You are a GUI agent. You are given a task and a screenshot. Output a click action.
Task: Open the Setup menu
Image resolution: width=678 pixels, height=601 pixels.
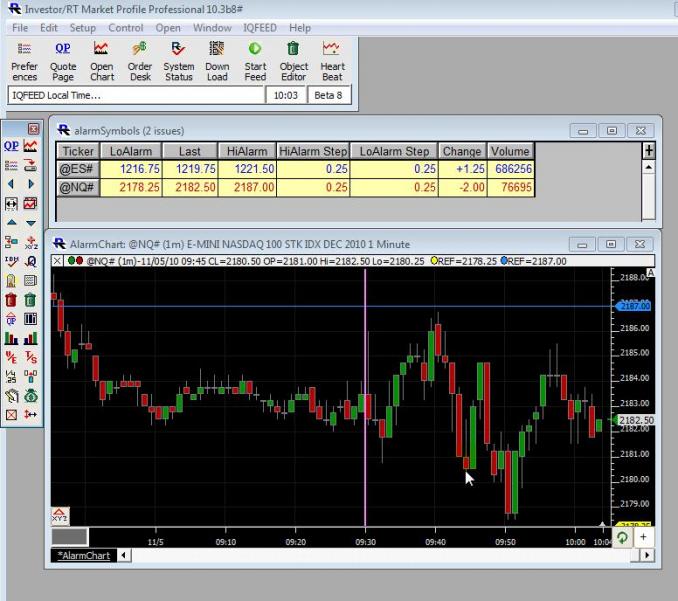83,28
